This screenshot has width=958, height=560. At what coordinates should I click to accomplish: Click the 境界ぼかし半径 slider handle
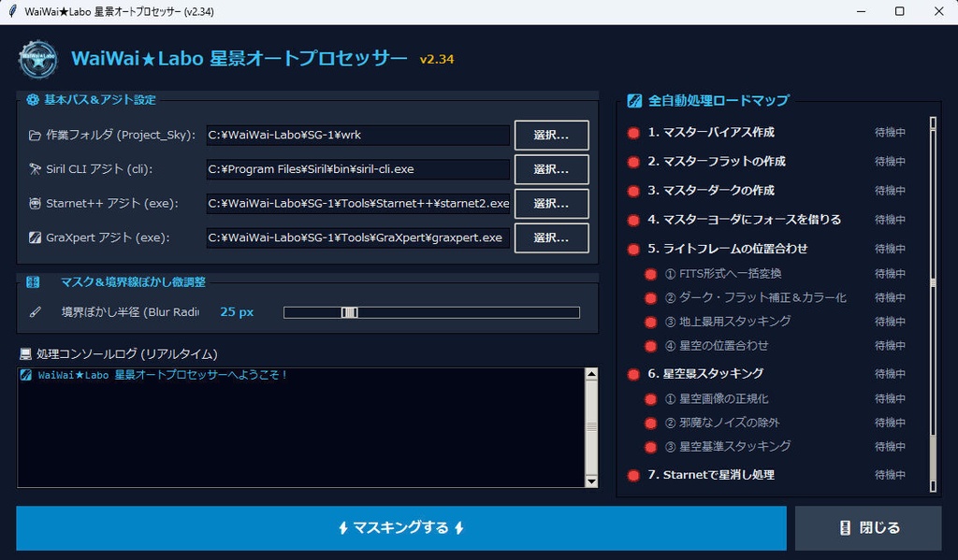click(x=350, y=312)
